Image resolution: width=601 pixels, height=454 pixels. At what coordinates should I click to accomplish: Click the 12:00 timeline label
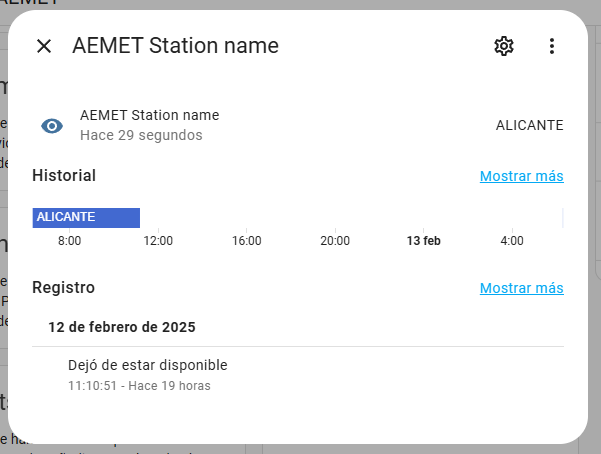pyautogui.click(x=158, y=241)
